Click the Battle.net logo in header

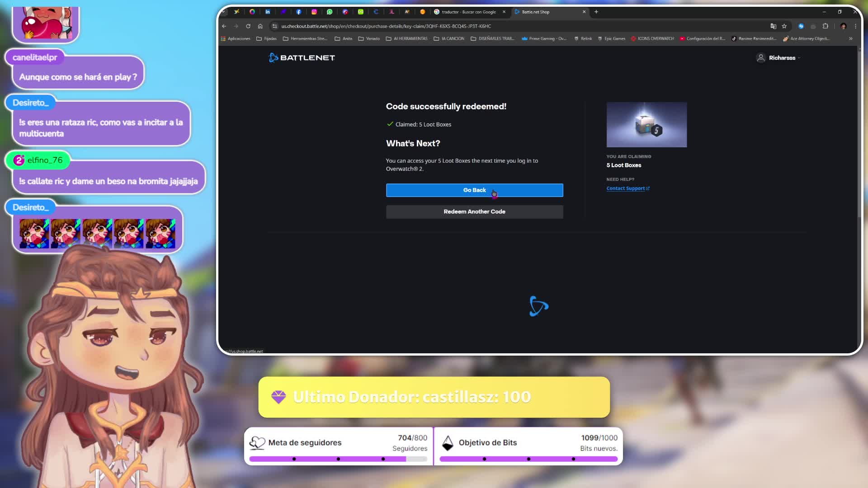tap(302, 57)
